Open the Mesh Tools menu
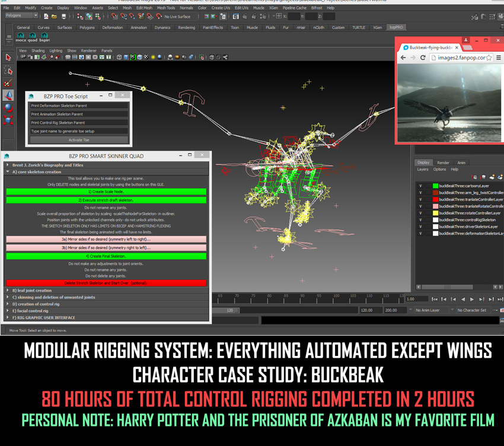 [x=166, y=8]
